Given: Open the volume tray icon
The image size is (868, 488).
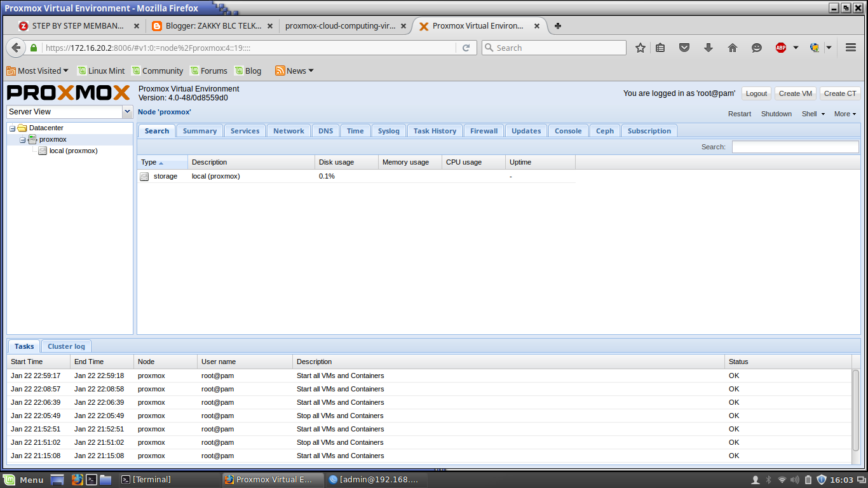Looking at the screenshot, I should pos(795,480).
